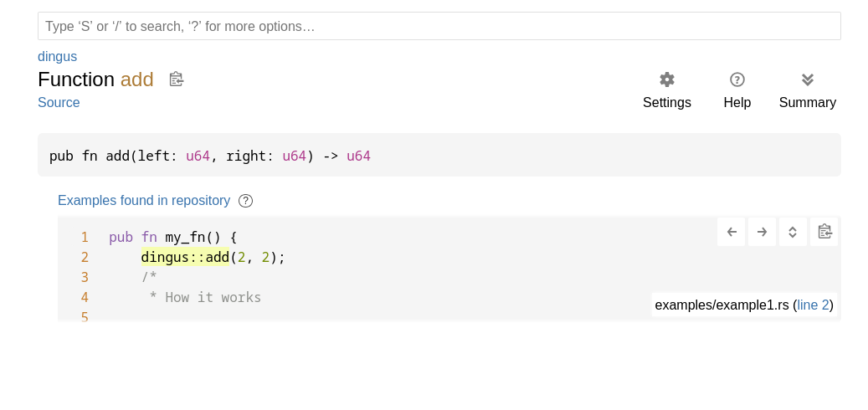Click the Settings label
The width and height of the screenshot is (868, 410).
click(666, 102)
